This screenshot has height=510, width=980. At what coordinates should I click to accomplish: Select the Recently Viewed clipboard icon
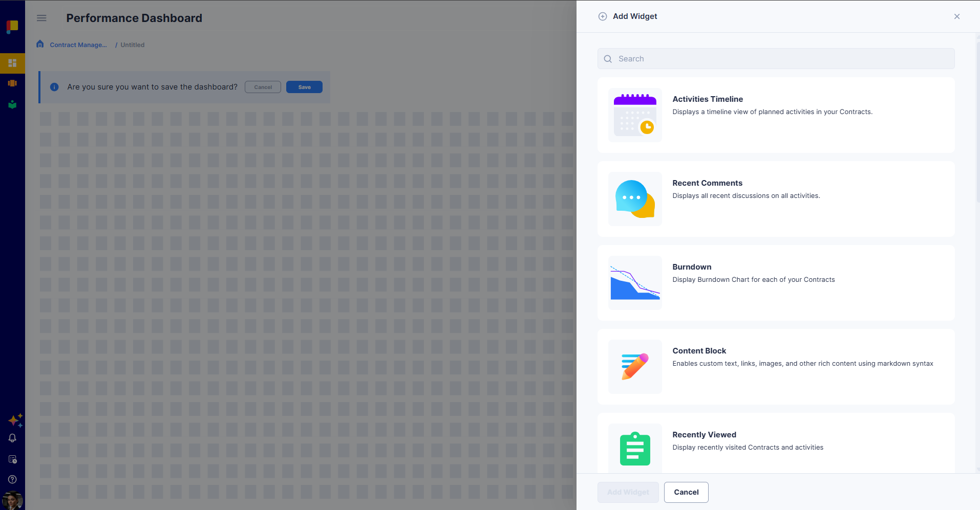635,449
